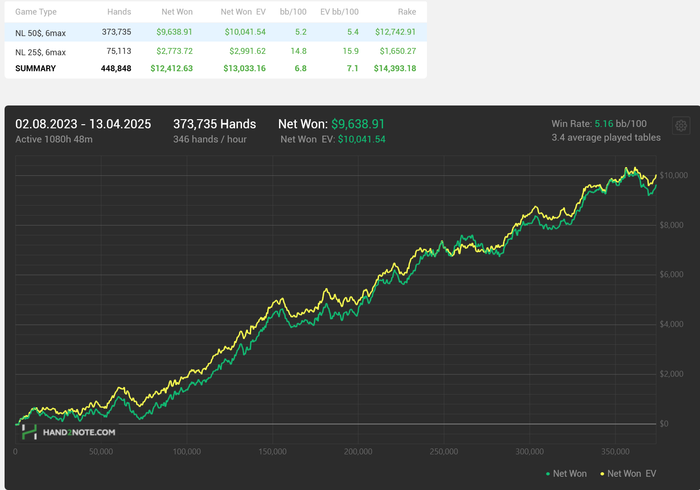Click the Win Rate 5.16 bb/100 text
This screenshot has width=700, height=490.
pyautogui.click(x=605, y=124)
